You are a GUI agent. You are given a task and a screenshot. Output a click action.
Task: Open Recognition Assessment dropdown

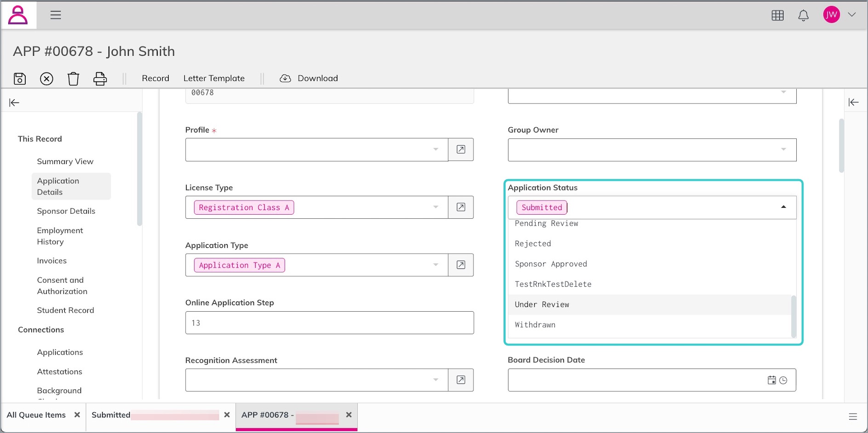[317, 380]
